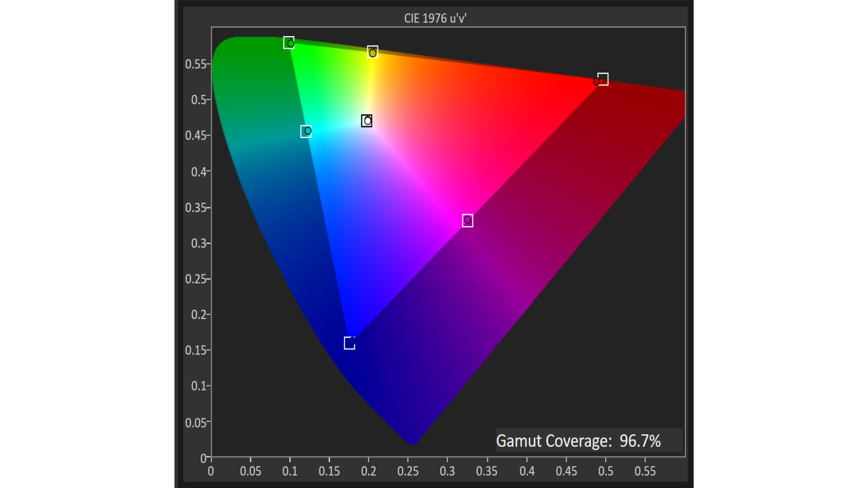Click the magenta secondary target square marker
This screenshot has width=868, height=488.
point(467,220)
